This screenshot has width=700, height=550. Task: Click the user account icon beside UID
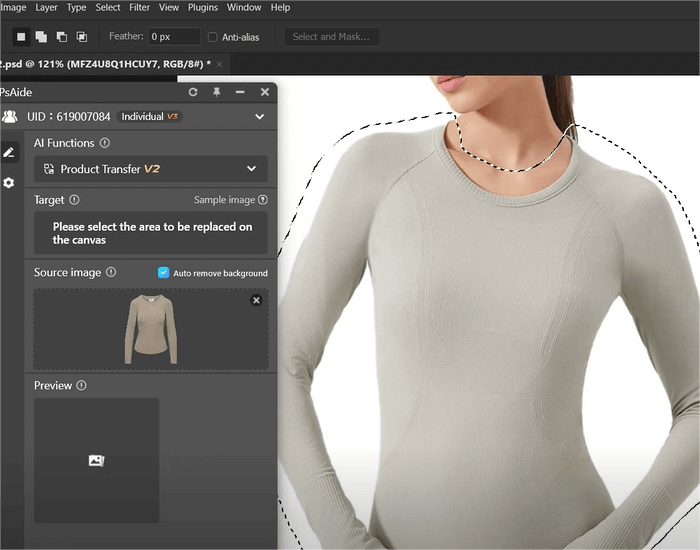click(10, 117)
